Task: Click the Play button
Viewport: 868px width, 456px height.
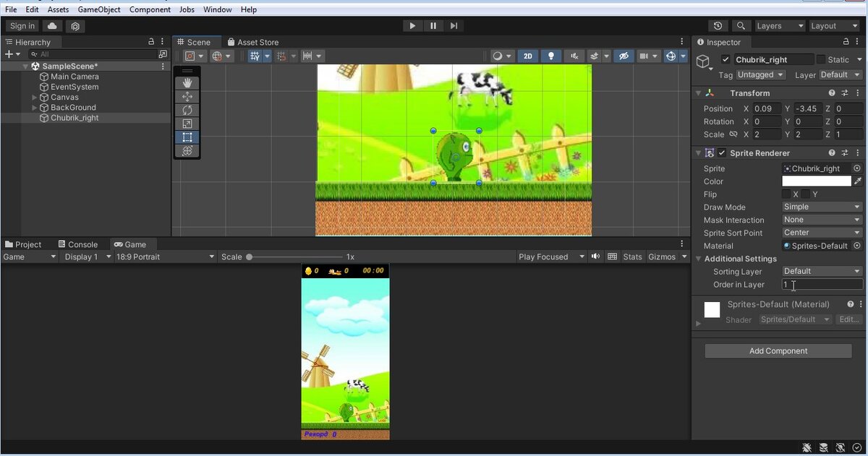Action: click(x=412, y=26)
